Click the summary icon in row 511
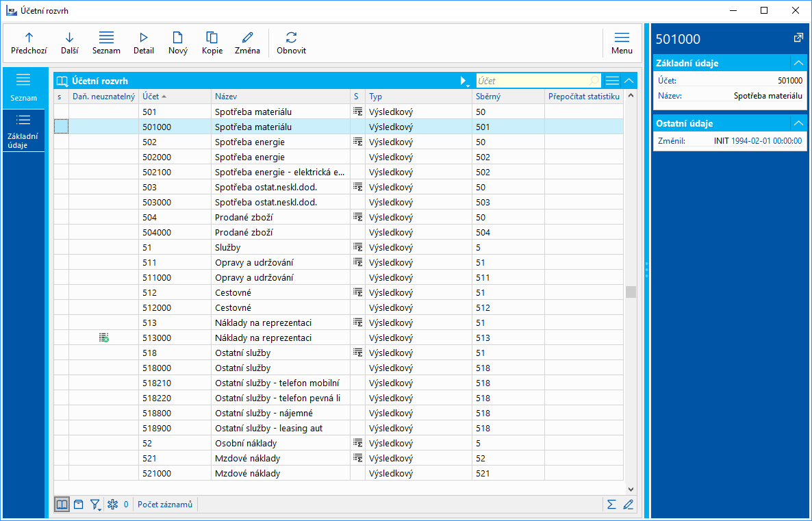 tap(357, 262)
